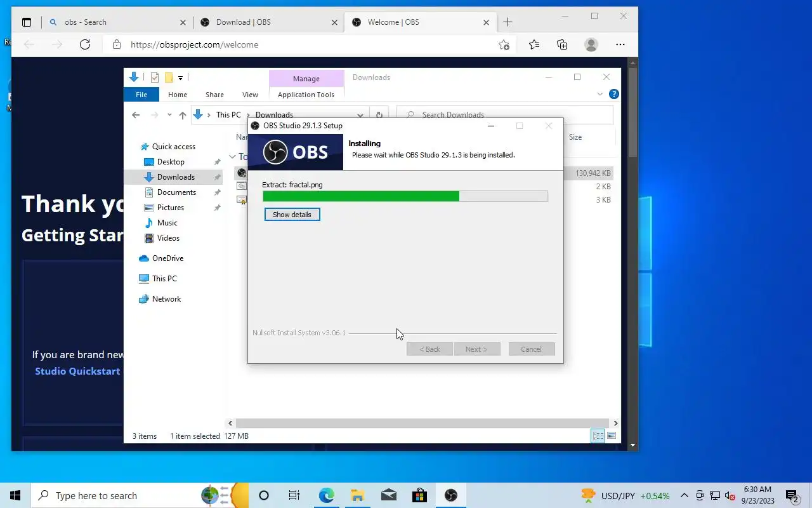Refresh the Downloads folder view
This screenshot has width=812, height=508.
tap(379, 115)
